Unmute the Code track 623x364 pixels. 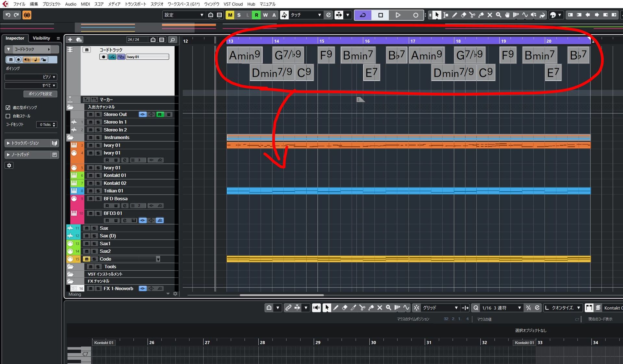[x=86, y=259]
